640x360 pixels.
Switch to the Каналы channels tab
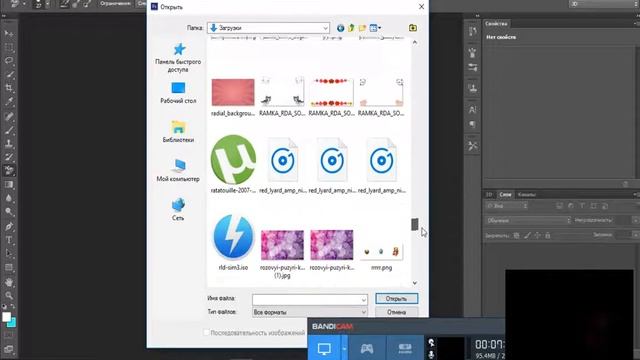[x=527, y=194]
